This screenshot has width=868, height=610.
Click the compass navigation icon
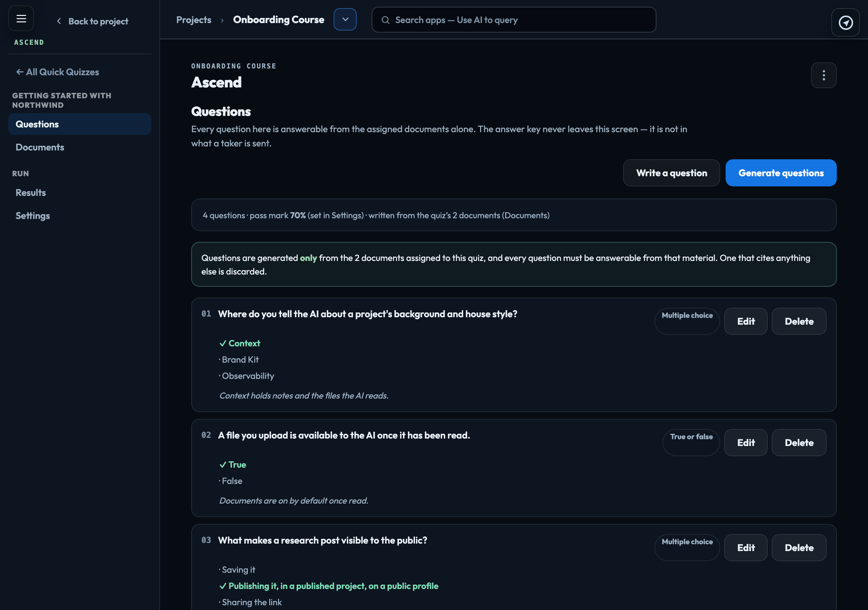tap(845, 23)
